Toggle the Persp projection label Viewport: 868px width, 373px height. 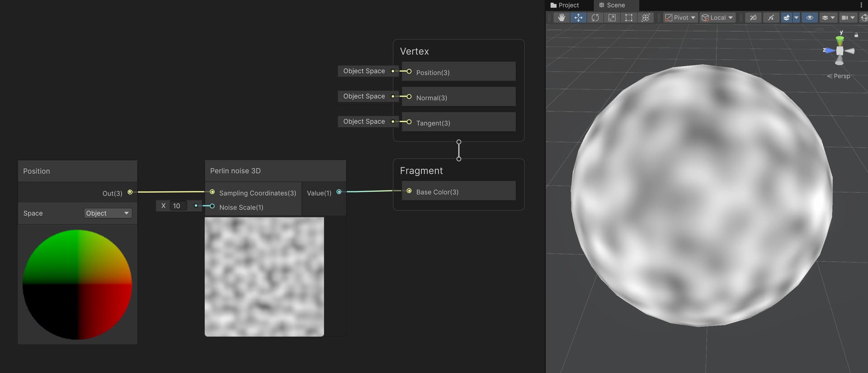[839, 76]
